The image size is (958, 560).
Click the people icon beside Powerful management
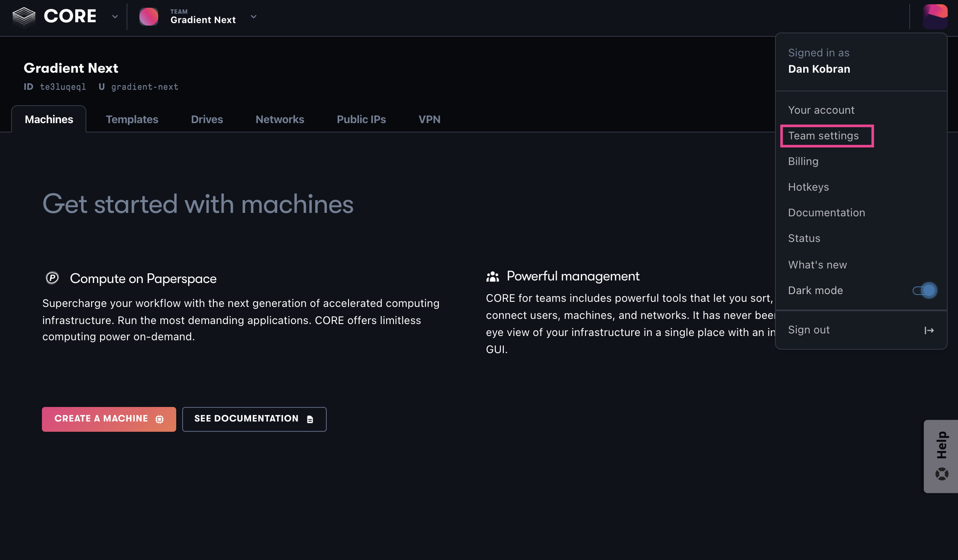493,277
